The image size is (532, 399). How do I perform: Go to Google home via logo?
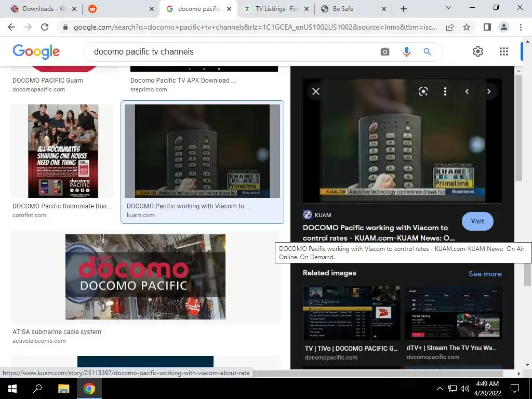36,51
